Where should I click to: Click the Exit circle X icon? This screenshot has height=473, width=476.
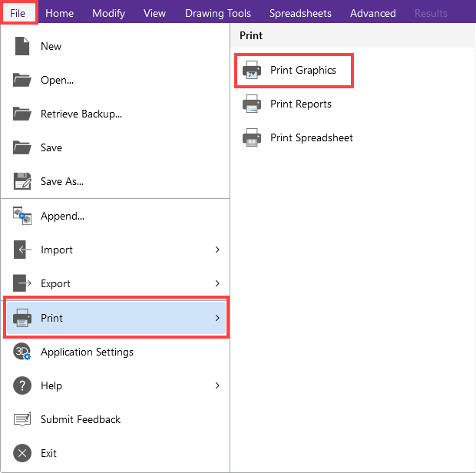pos(21,453)
